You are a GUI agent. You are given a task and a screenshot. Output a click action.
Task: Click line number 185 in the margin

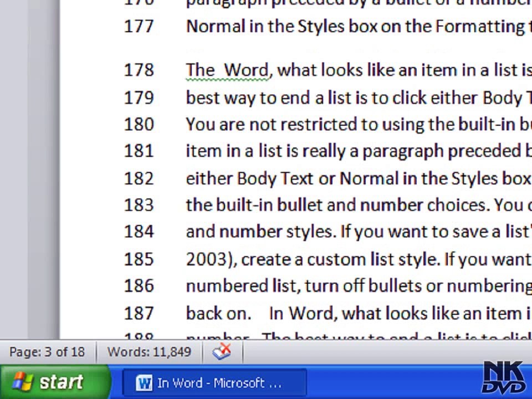point(139,259)
